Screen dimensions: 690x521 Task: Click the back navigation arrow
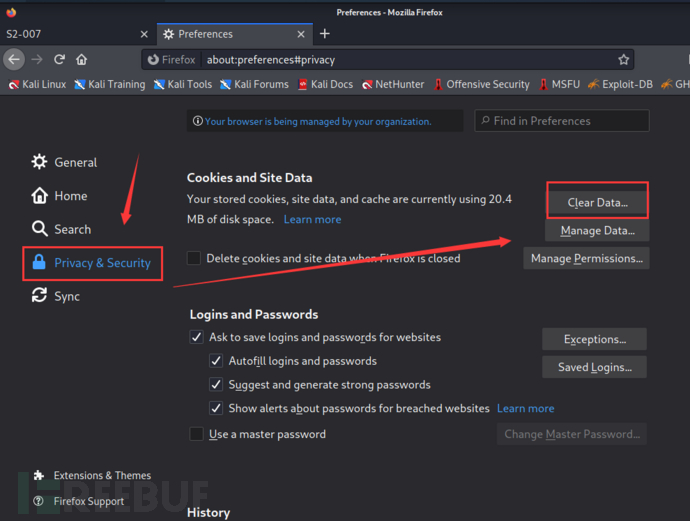click(14, 59)
